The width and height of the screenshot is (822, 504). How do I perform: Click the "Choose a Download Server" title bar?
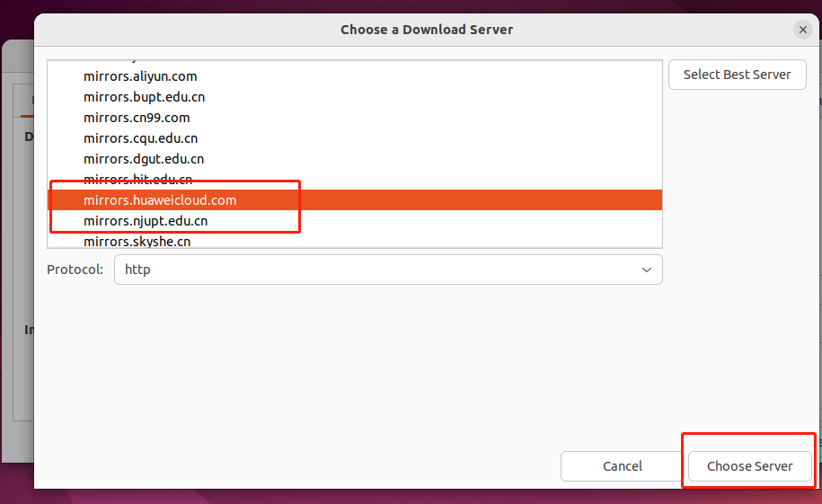pyautogui.click(x=427, y=30)
